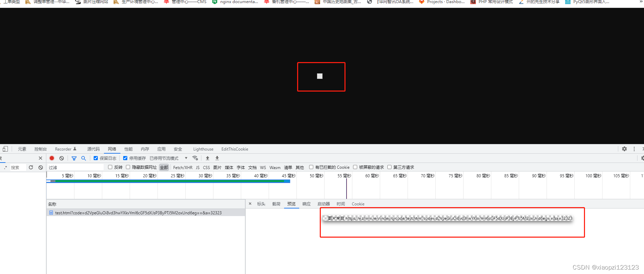Open the 内存 tab

click(145, 149)
